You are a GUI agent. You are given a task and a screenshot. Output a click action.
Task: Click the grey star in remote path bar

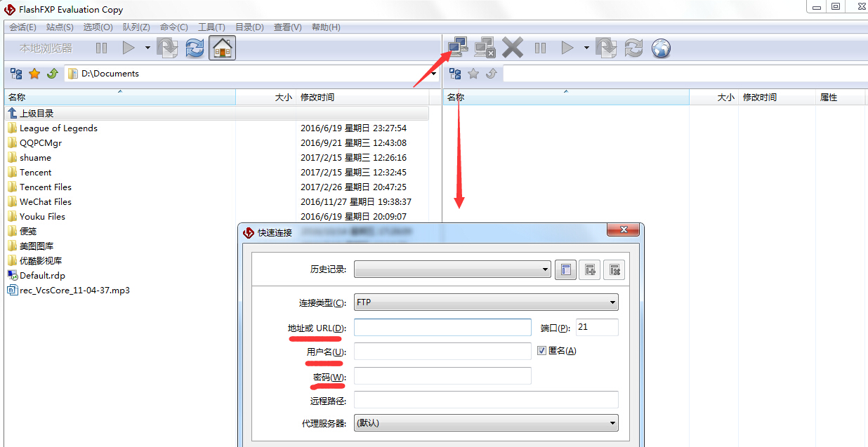point(473,74)
